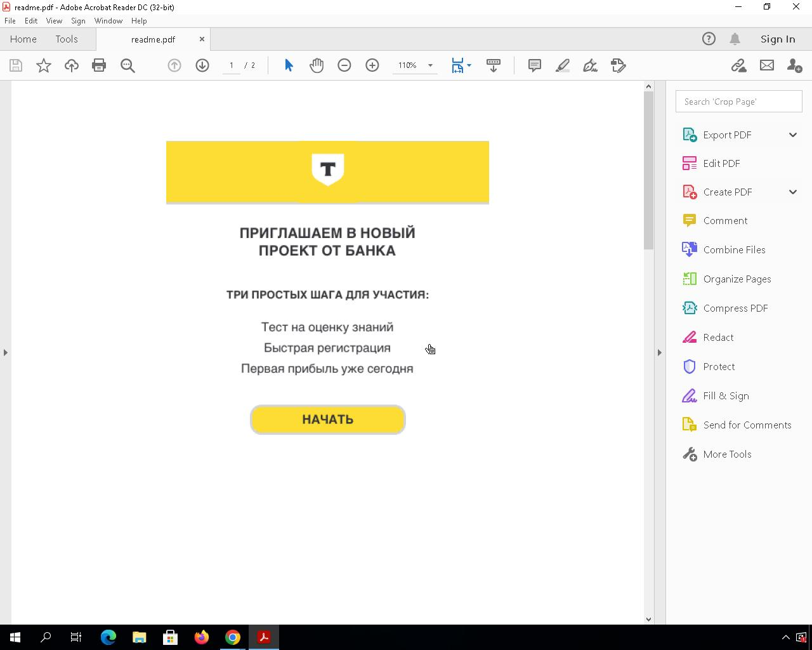Switch to the Tools tab

[x=67, y=39]
